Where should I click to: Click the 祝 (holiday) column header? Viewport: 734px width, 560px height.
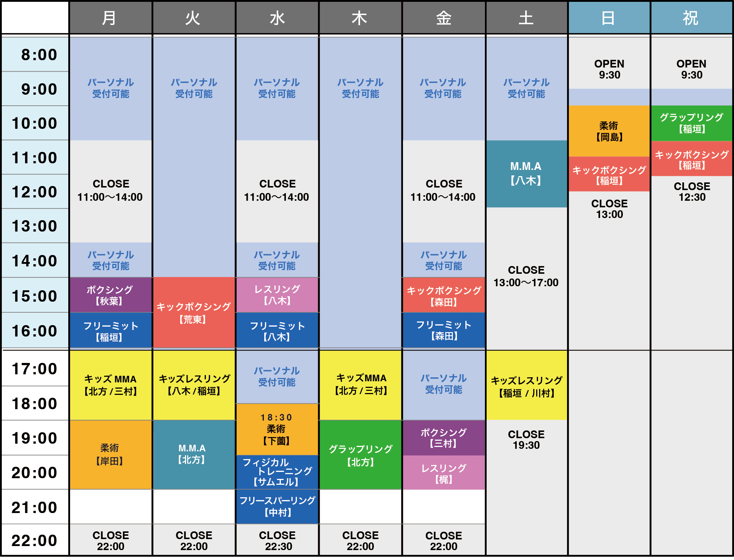click(x=691, y=18)
